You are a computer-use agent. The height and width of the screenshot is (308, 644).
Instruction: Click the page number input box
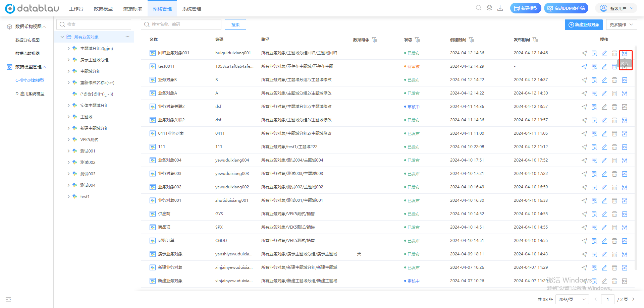[x=608, y=299]
